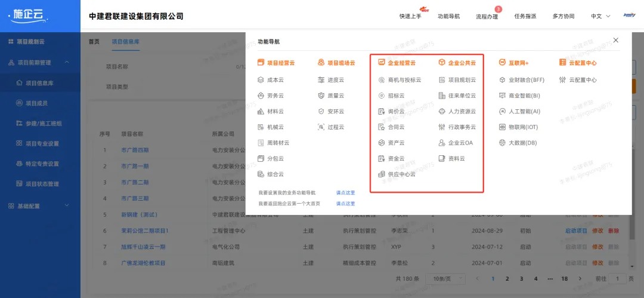Select the 资料云 icon
This screenshot has height=298, width=644.
tap(442, 158)
